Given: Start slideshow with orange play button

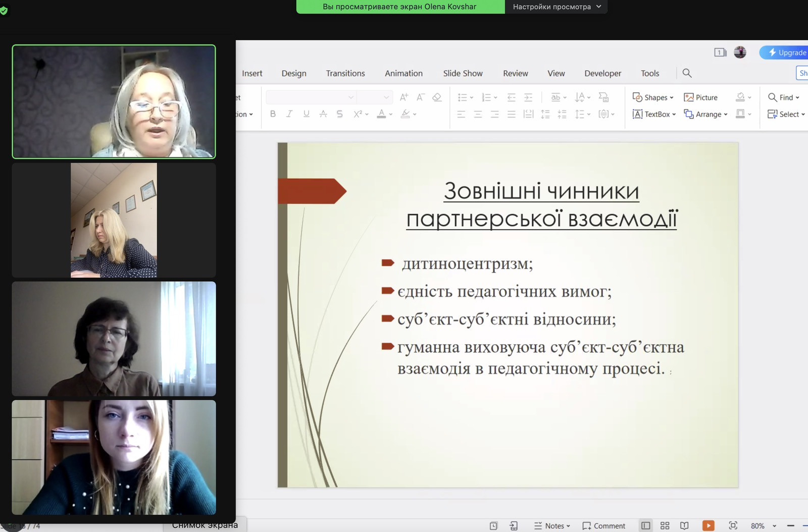Looking at the screenshot, I should 709,525.
